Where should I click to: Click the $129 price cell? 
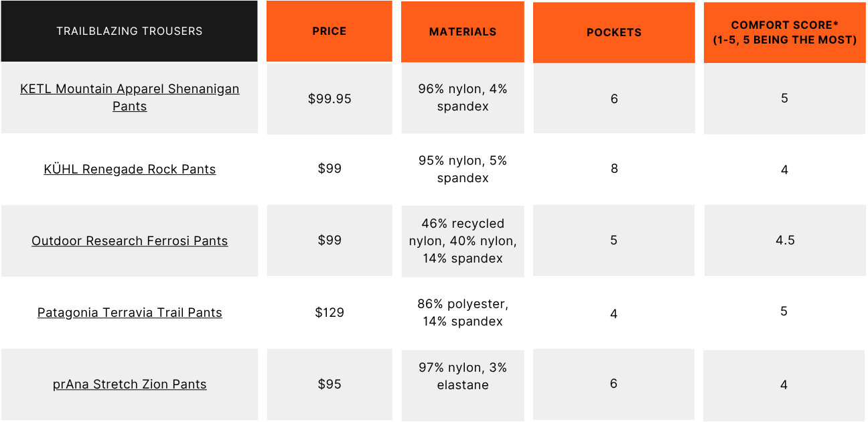pyautogui.click(x=330, y=313)
